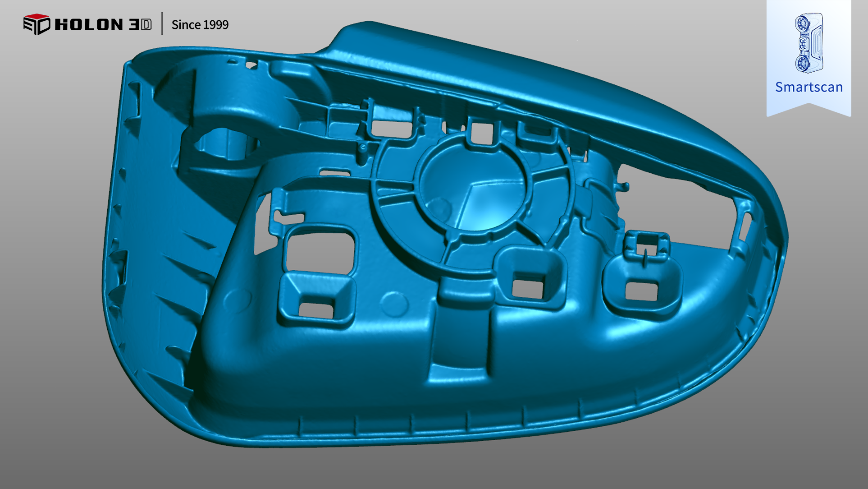Image resolution: width=868 pixels, height=489 pixels.
Task: Pick the bottom-left square pocket hole
Action: click(x=316, y=309)
